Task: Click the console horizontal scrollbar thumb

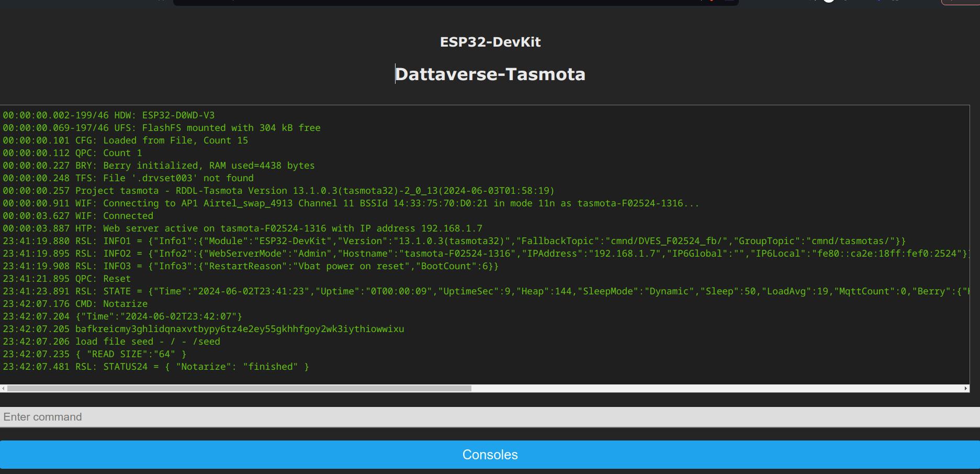Action: pos(239,388)
